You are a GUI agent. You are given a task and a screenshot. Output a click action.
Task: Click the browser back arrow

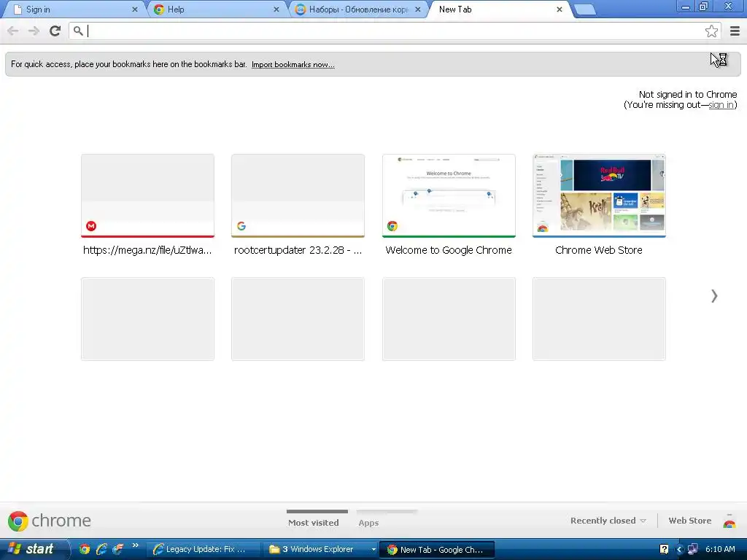pos(13,31)
